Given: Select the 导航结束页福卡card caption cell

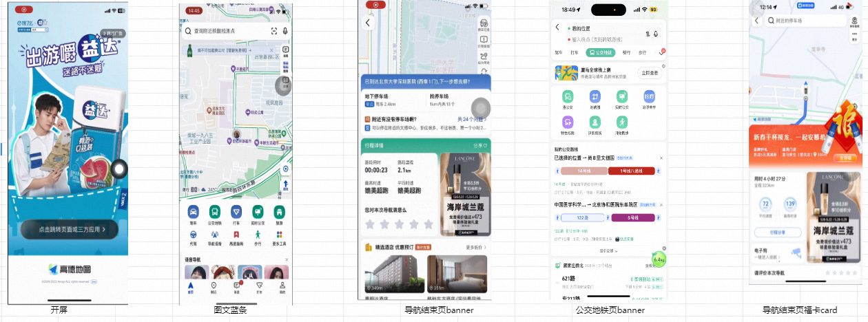Looking at the screenshot, I should click(799, 310).
